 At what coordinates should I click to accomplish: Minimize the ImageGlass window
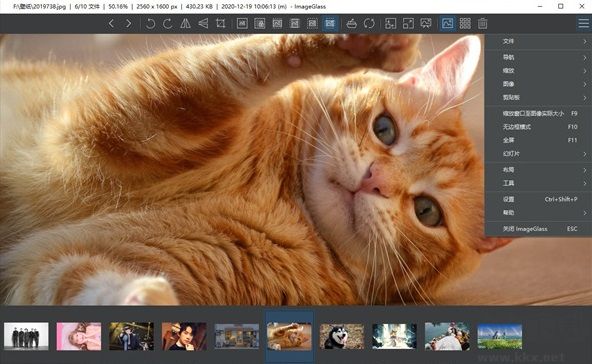[540, 6]
